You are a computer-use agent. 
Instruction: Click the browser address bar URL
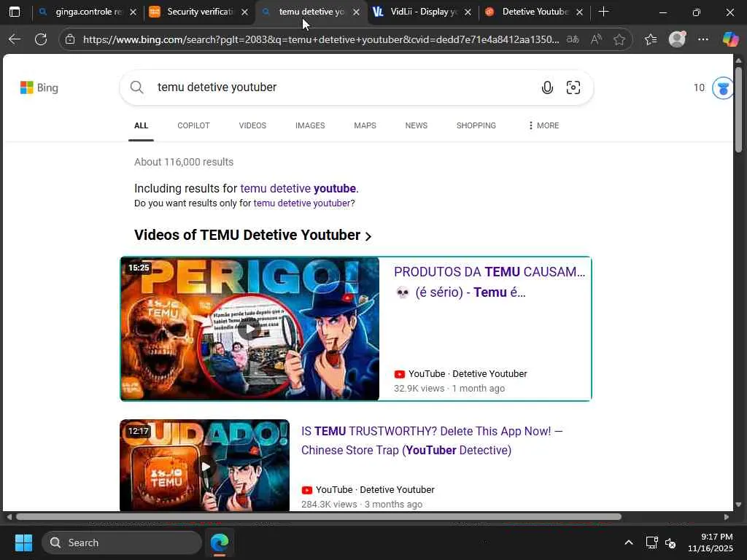click(321, 39)
